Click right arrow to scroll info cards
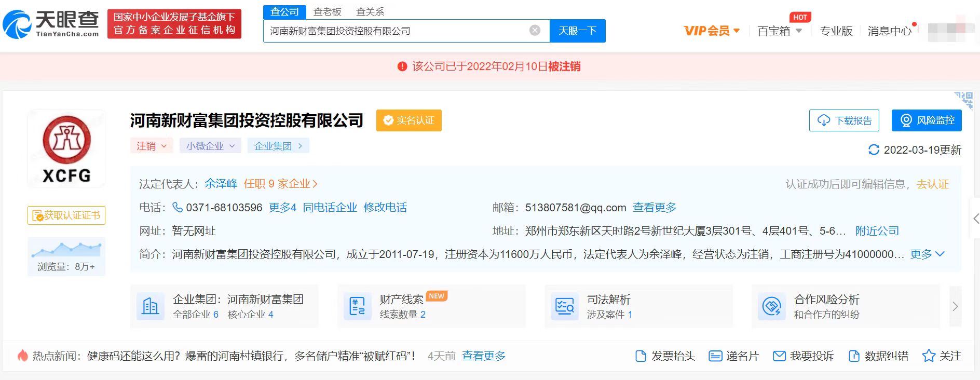Image resolution: width=980 pixels, height=380 pixels. click(x=955, y=306)
